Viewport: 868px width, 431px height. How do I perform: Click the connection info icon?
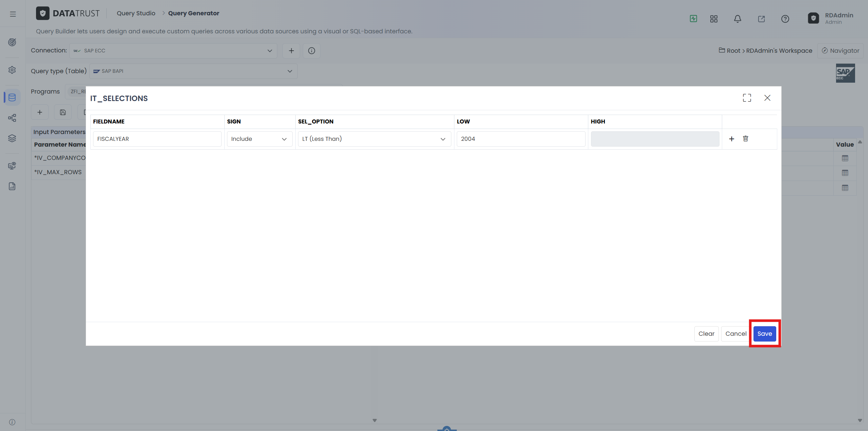[x=312, y=51]
